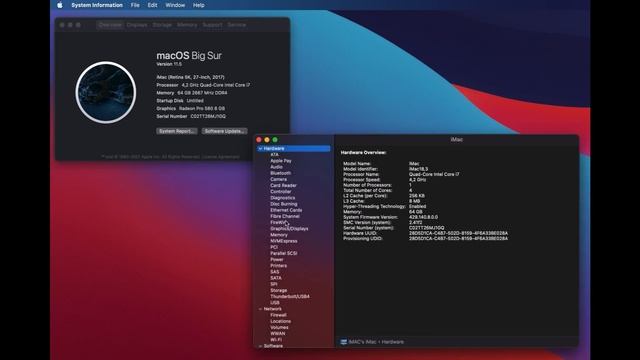Select Controller in the sidebar
This screenshot has width=640, height=360.
(281, 191)
